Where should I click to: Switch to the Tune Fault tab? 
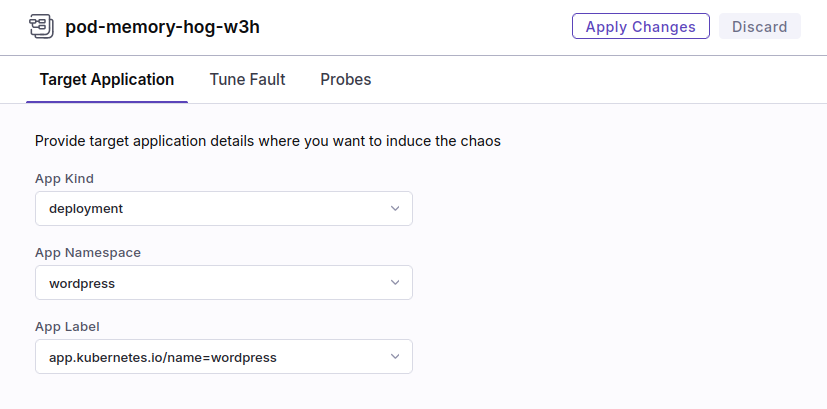247,80
